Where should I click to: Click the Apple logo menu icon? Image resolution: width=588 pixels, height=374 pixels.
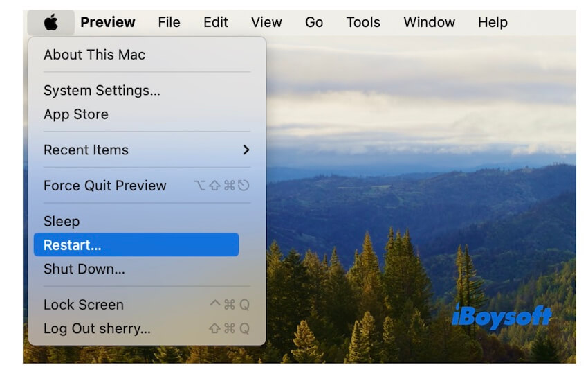pyautogui.click(x=50, y=22)
